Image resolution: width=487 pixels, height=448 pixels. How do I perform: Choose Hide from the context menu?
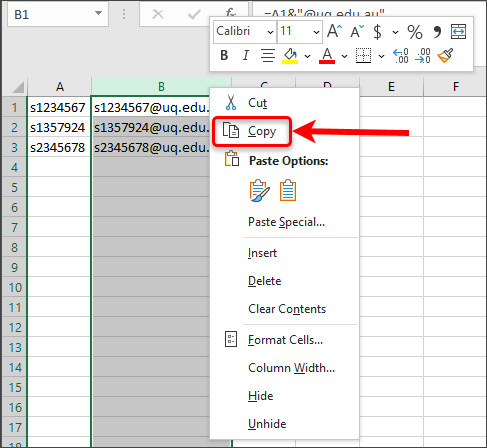coord(284,396)
